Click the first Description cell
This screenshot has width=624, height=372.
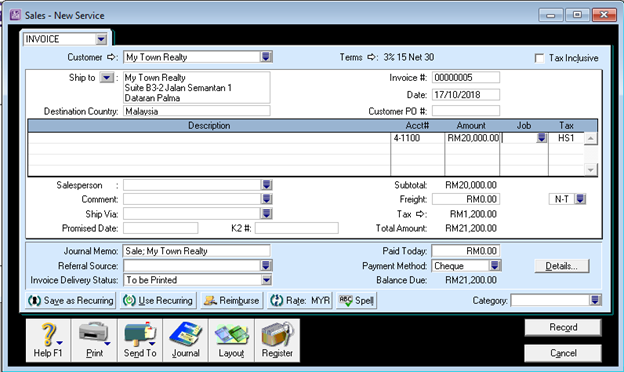209,138
